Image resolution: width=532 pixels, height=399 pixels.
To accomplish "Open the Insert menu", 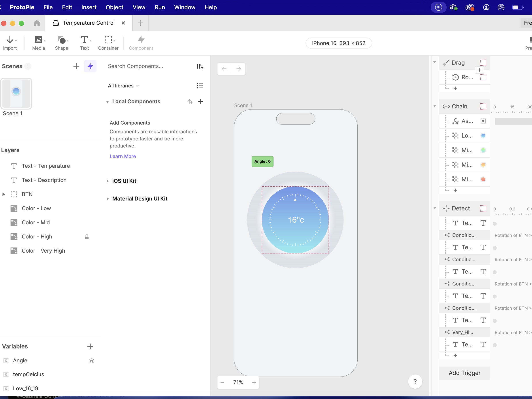I will point(89,7).
